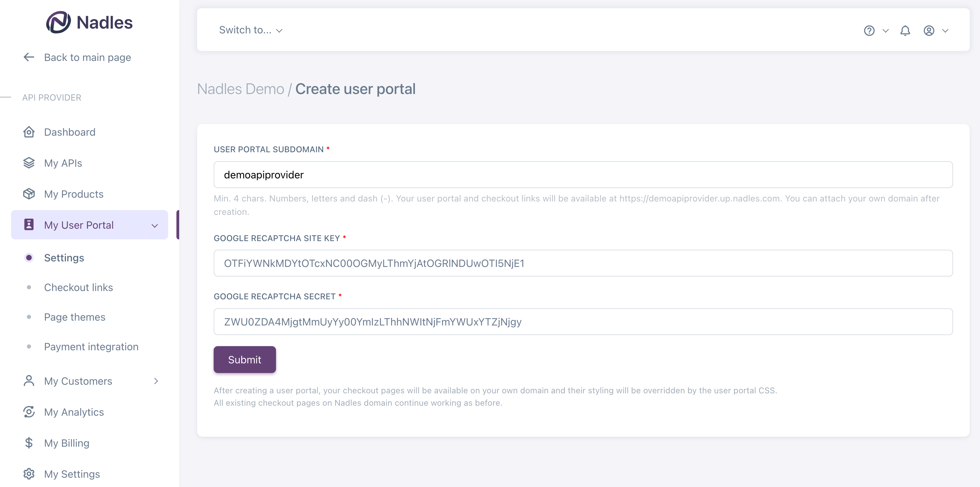Click the help question mark icon
Viewport: 980px width, 487px height.
(869, 30)
